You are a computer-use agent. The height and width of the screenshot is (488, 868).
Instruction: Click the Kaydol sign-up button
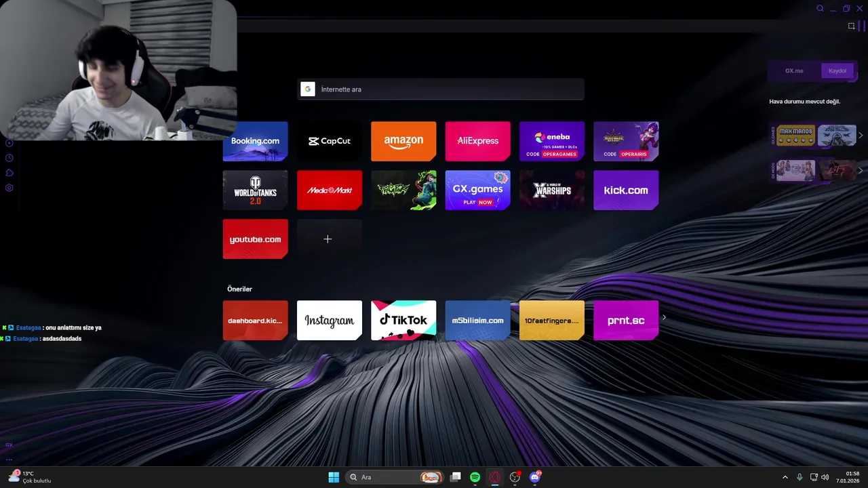tap(837, 70)
